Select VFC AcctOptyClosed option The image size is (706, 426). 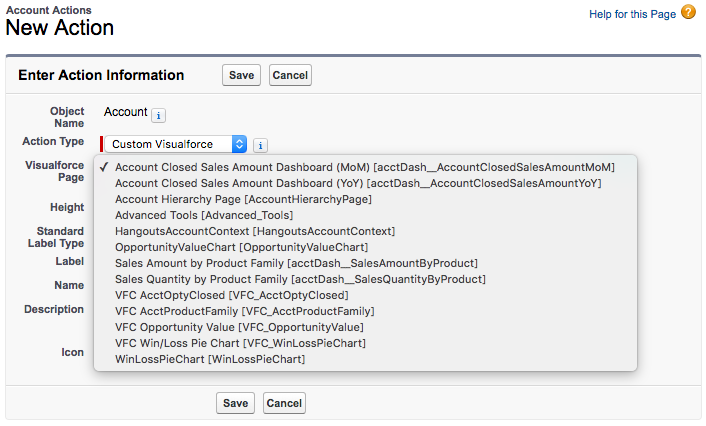coord(231,295)
